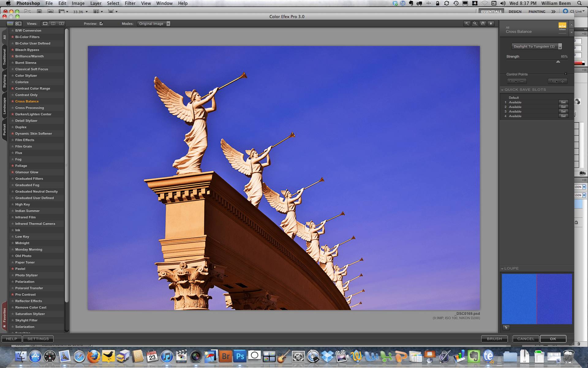Expand more Photoshop workspaces chevron

tap(553, 12)
